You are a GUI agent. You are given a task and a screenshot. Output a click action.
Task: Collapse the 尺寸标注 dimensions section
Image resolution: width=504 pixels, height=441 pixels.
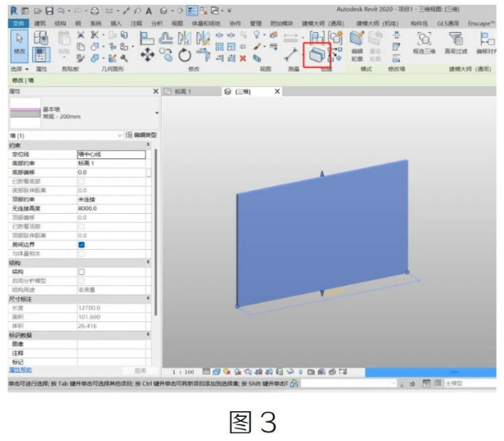pos(148,298)
